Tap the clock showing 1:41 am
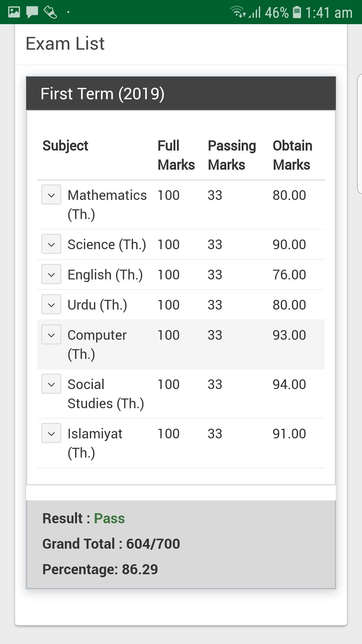Image resolution: width=362 pixels, height=644 pixels. 329,13
